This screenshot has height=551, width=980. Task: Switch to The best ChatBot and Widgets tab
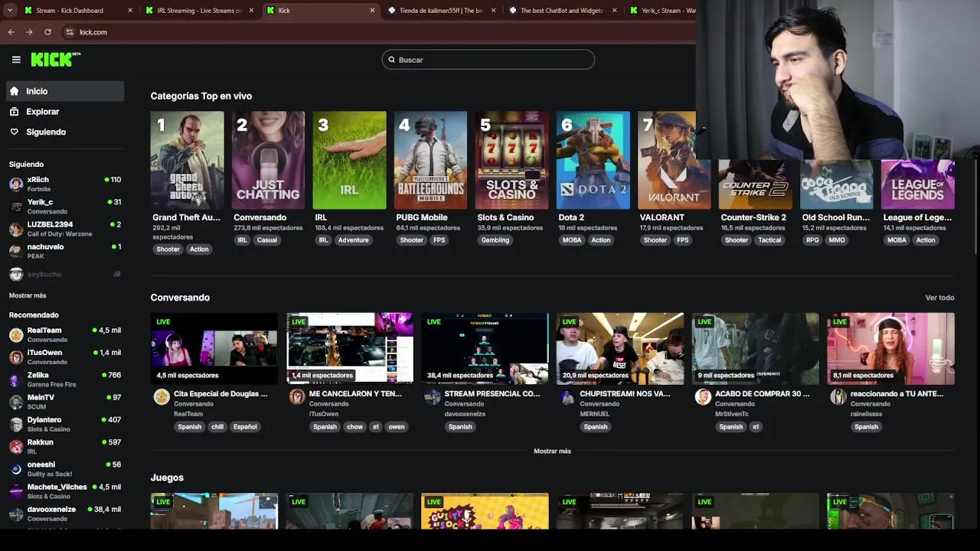point(561,11)
